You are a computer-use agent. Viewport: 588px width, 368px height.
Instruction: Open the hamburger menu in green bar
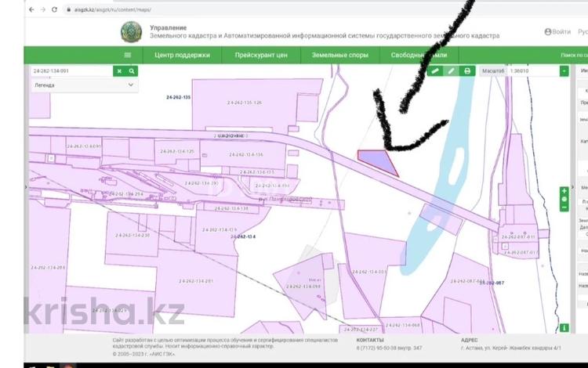(x=128, y=56)
